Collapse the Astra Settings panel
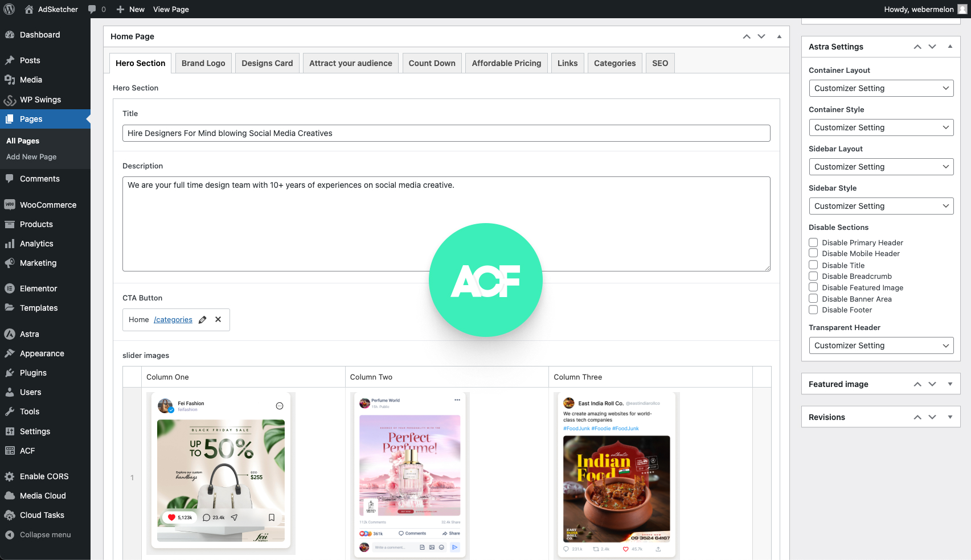 point(950,46)
